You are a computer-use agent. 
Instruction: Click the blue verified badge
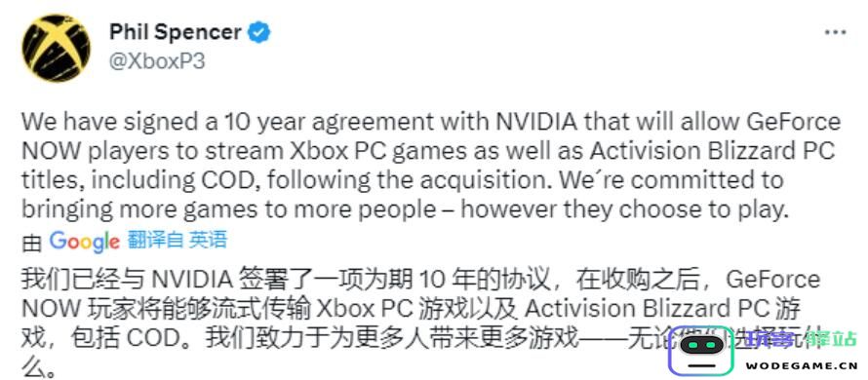tap(258, 32)
